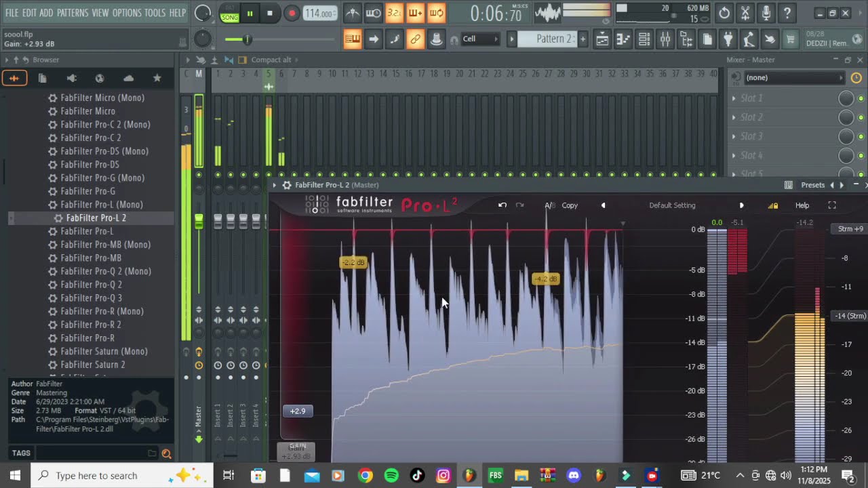Toggle the blend recording overdub icon

point(415,13)
